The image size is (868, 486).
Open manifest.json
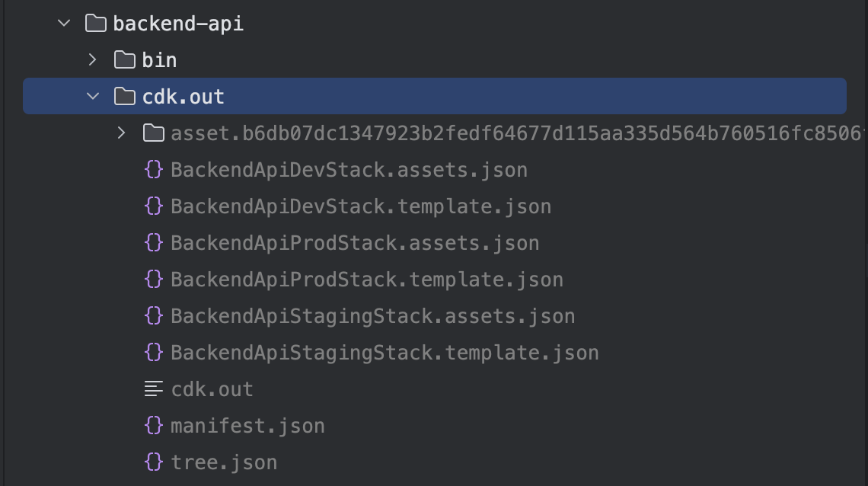point(247,426)
